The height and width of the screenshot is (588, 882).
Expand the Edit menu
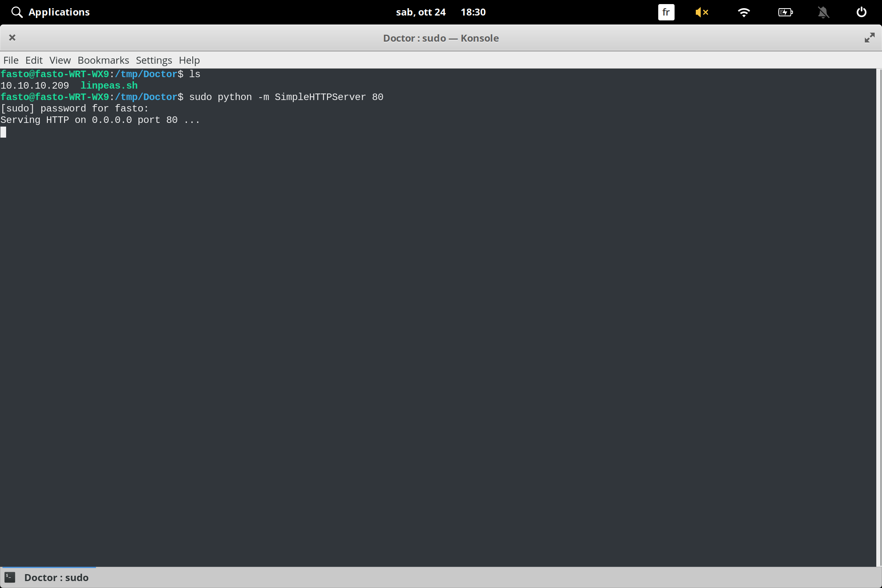[34, 60]
